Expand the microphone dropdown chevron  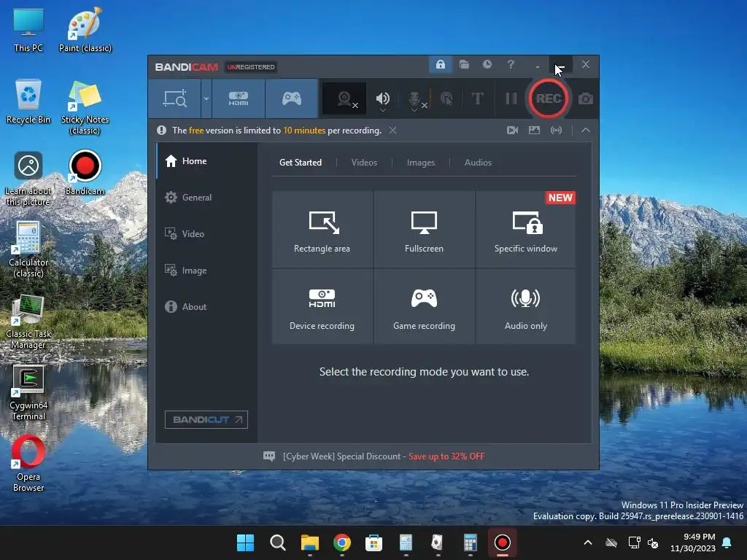coord(414,111)
